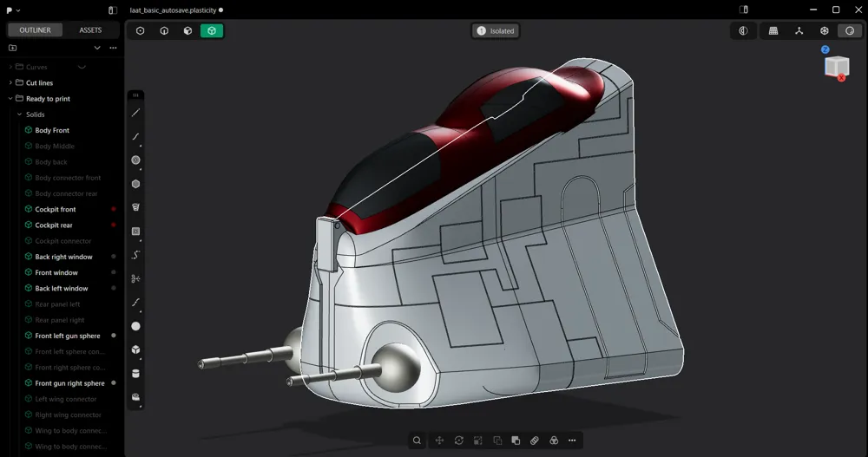Select the Circle tool
Viewport: 868px width, 457px height.
135,160
